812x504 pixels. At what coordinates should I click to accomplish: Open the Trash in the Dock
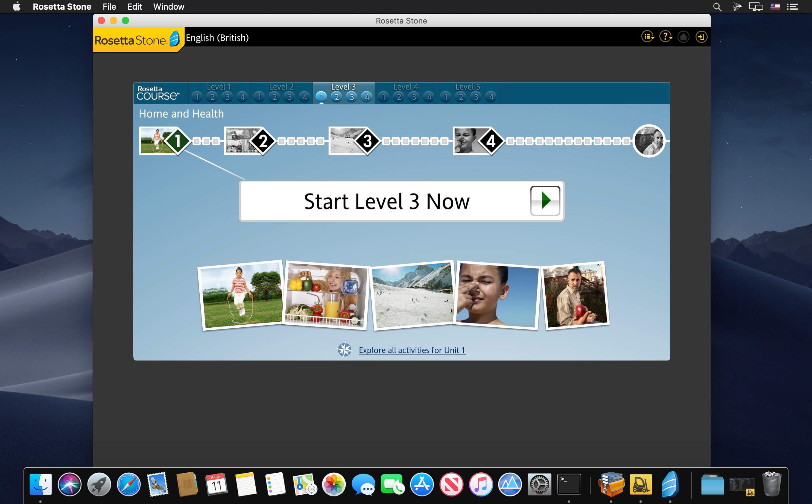click(772, 484)
